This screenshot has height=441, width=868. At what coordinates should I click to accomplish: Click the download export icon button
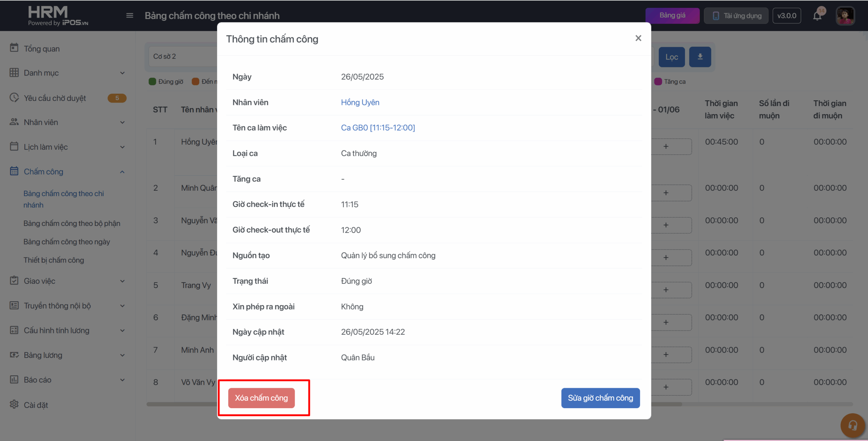(x=700, y=57)
